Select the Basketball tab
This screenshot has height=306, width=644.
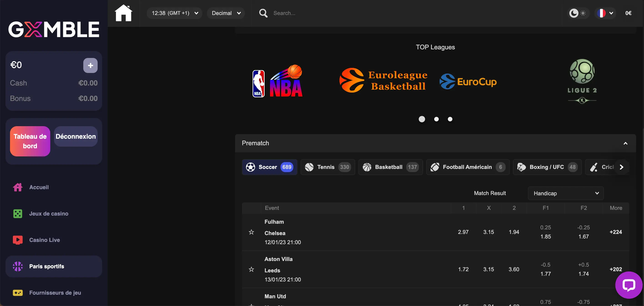[390, 167]
